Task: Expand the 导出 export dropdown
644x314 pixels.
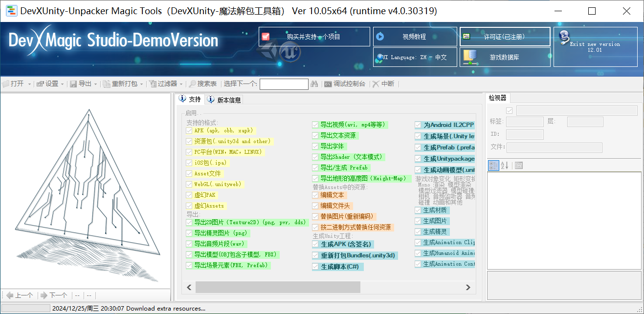Action: click(x=95, y=84)
